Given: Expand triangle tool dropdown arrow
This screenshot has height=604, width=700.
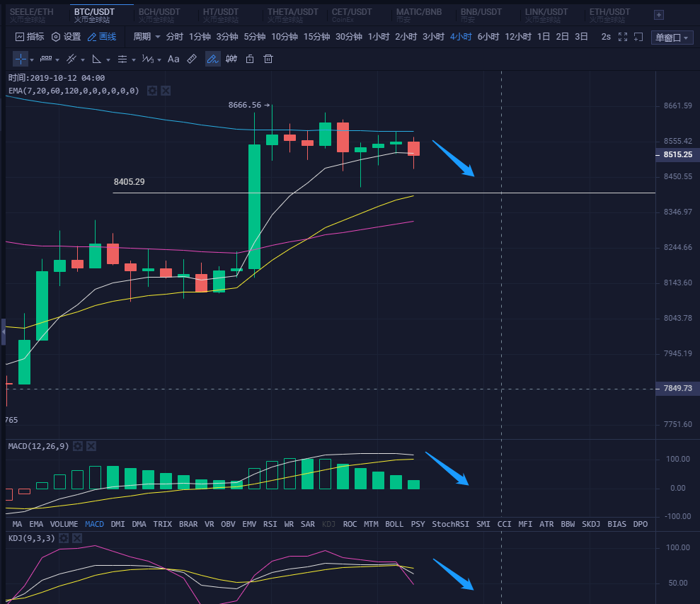Looking at the screenshot, I should click(108, 60).
